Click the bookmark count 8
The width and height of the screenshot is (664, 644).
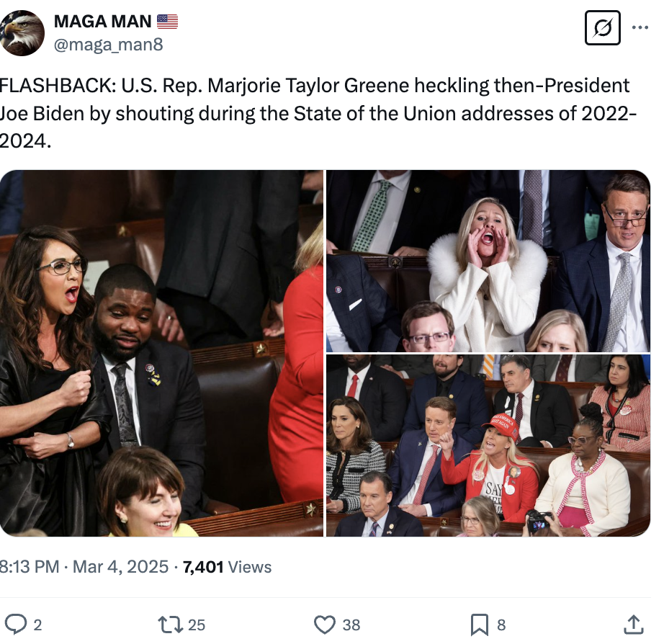(501, 625)
